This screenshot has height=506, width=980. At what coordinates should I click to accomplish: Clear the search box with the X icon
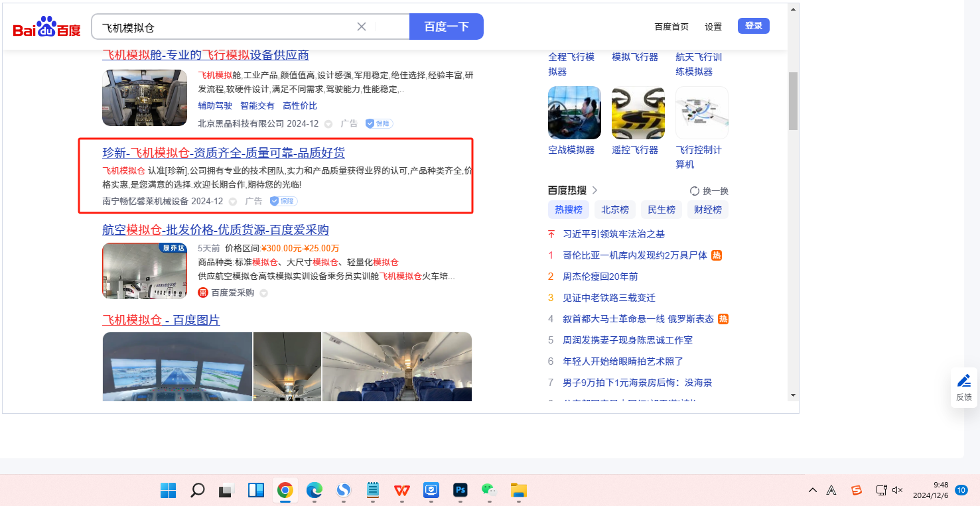362,27
